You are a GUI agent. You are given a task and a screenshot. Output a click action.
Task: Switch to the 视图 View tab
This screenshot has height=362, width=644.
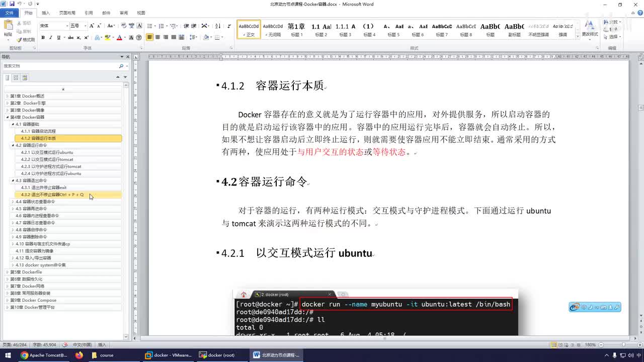click(x=141, y=13)
